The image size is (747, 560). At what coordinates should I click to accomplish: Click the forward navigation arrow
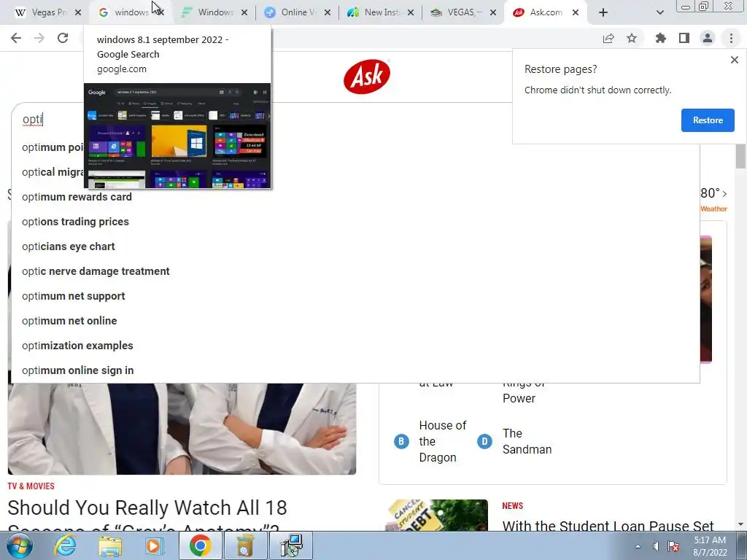tap(39, 38)
